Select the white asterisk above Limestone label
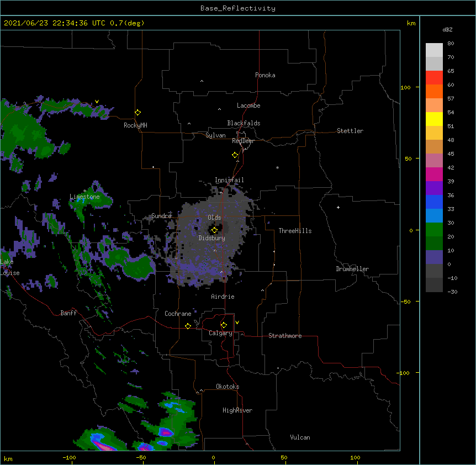The height and width of the screenshot is (465, 476). (x=84, y=191)
